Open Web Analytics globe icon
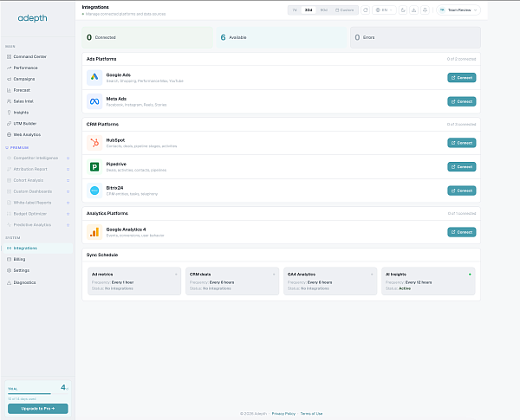The width and height of the screenshot is (520, 420). click(9, 135)
